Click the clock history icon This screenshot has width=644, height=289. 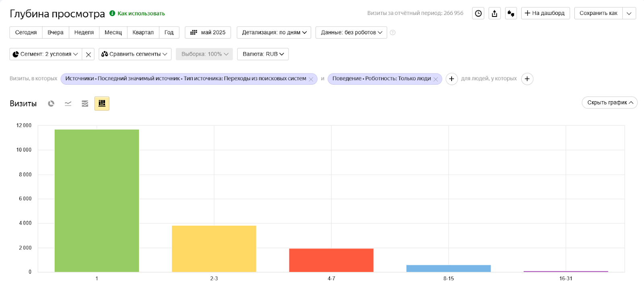coord(478,13)
